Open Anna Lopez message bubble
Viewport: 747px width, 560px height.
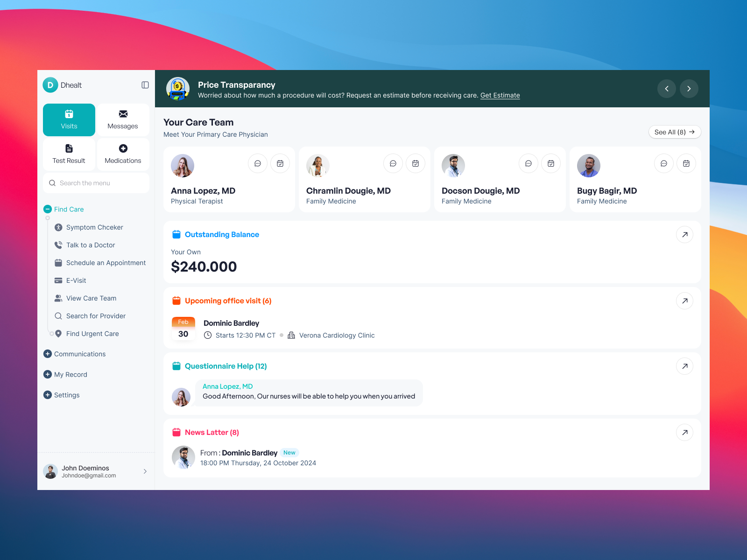[309, 392]
